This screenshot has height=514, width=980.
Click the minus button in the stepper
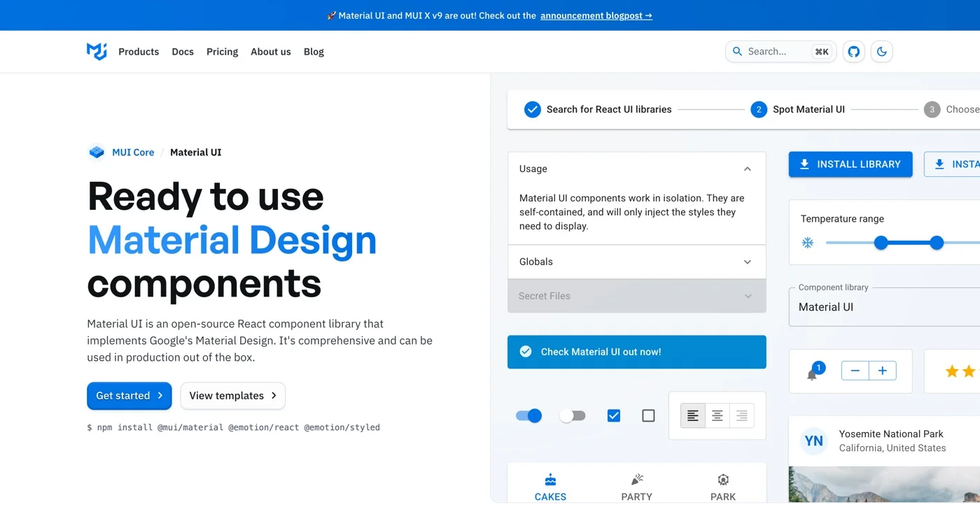pyautogui.click(x=855, y=371)
